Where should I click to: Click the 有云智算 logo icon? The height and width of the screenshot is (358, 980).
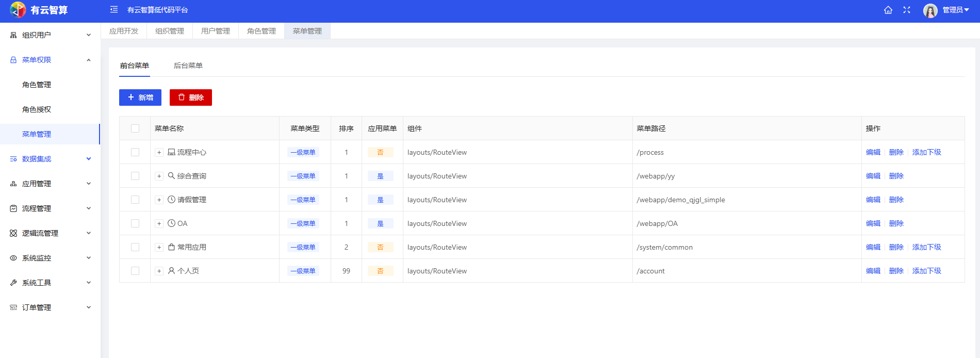click(18, 10)
